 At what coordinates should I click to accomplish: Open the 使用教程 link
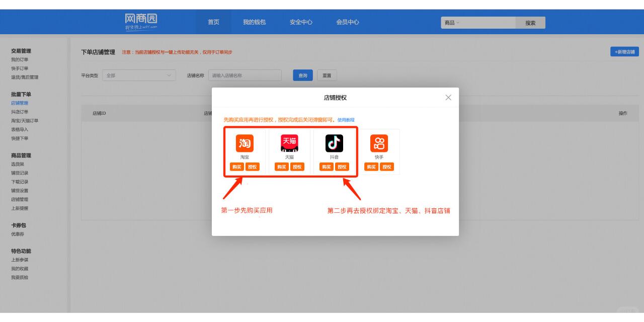coord(346,120)
